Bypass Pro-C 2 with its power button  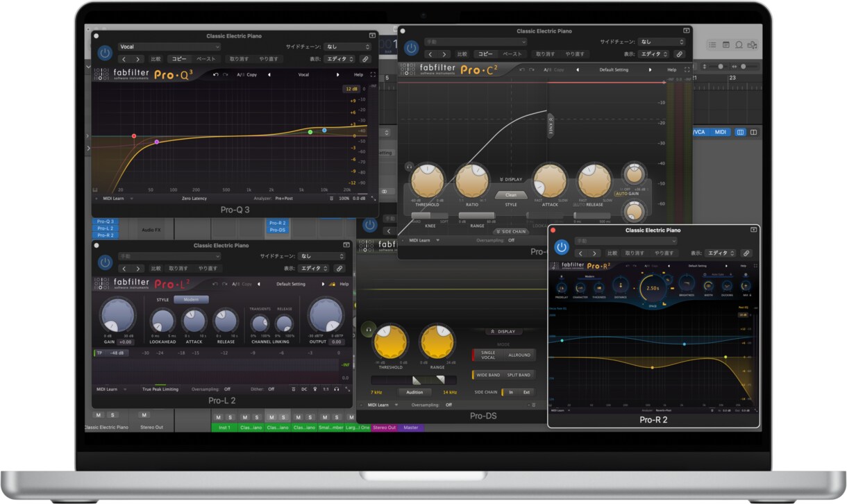pos(412,48)
